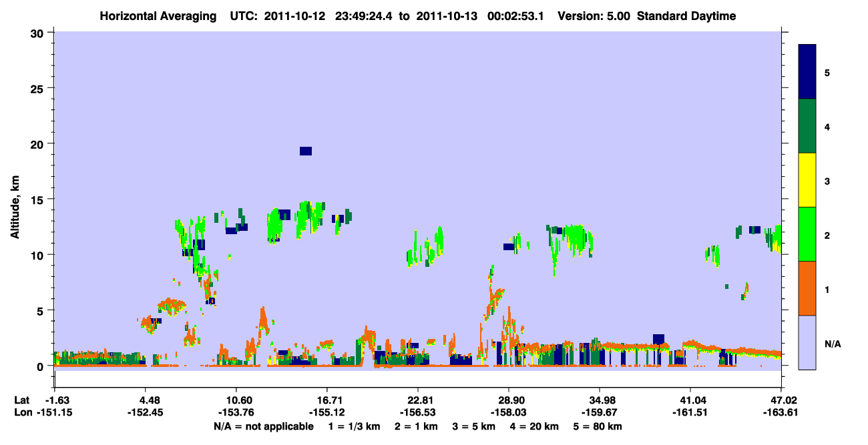The height and width of the screenshot is (445, 868).
Task: Click the longitude value -151.15
Action: pyautogui.click(x=54, y=412)
